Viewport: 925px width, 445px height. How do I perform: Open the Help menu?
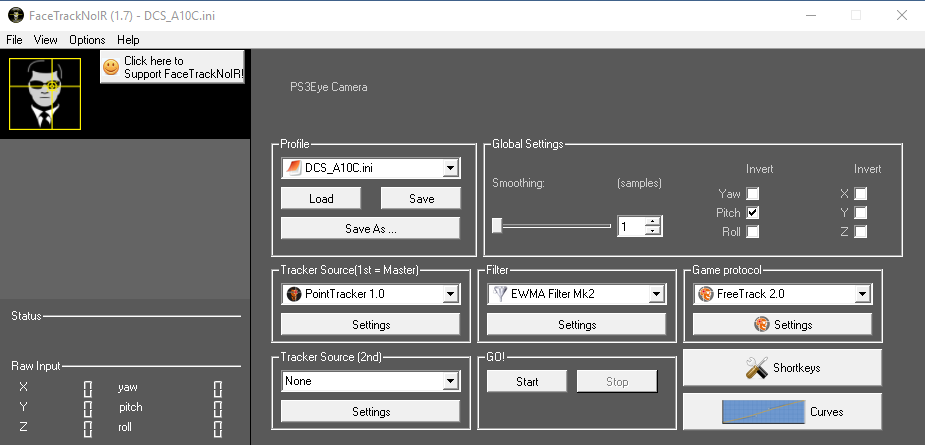[x=128, y=40]
